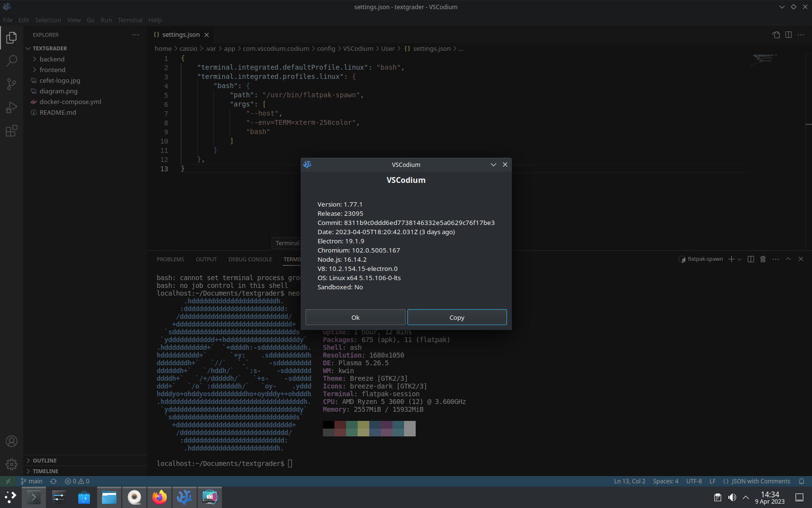Open the Terminal menu
812x508 pixels.
(x=130, y=20)
